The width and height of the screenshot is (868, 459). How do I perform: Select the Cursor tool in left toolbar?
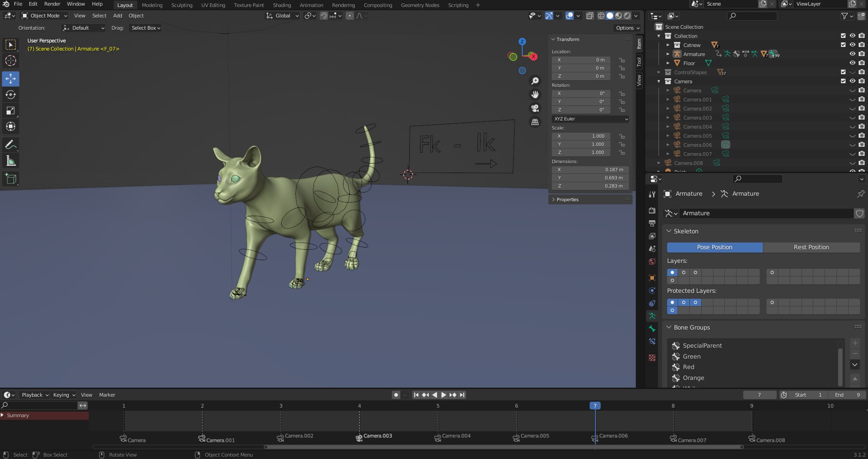10,61
